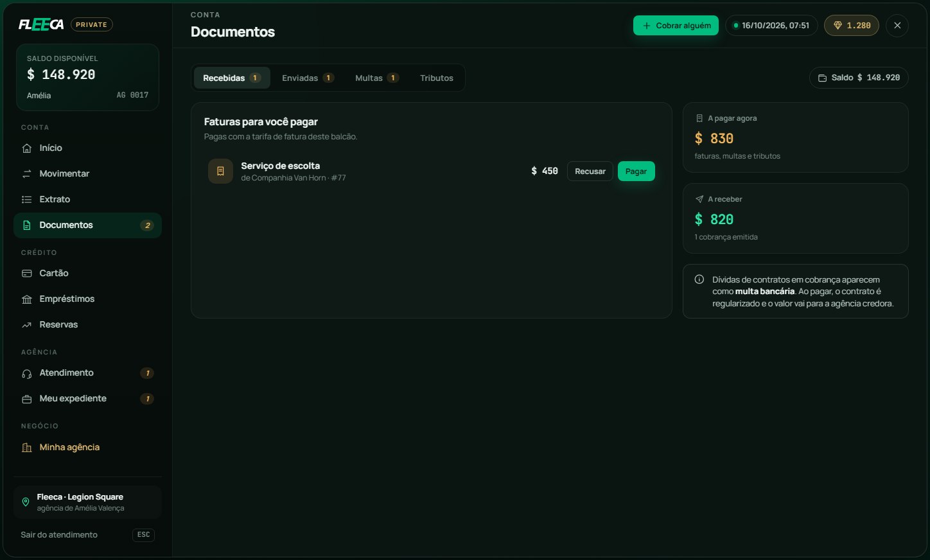
Task: Click the PRIVATE badge
Action: tap(91, 24)
